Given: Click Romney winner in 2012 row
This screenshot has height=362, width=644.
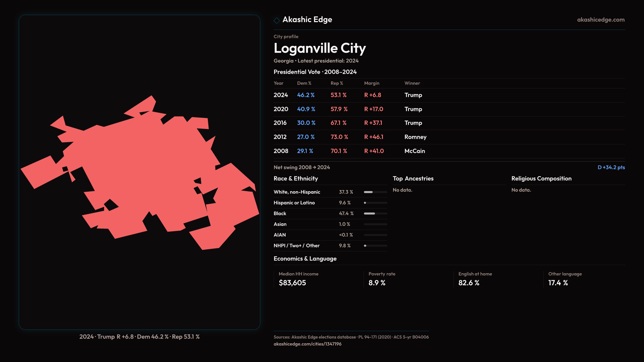Looking at the screenshot, I should 415,137.
